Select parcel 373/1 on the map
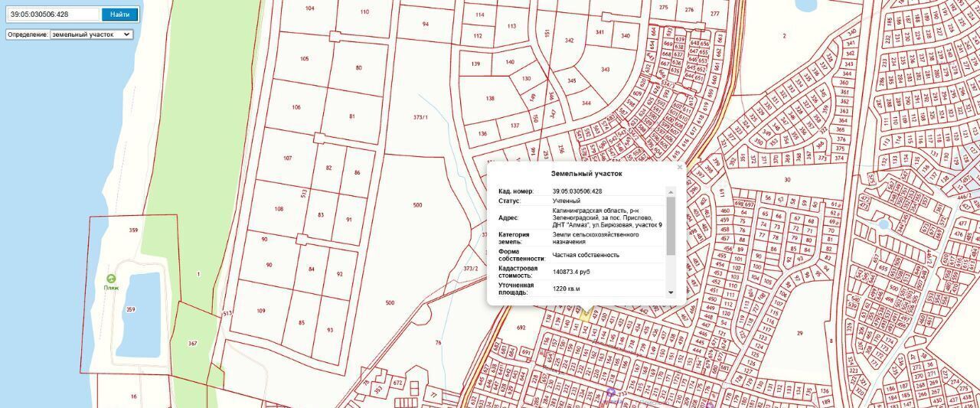 point(420,117)
